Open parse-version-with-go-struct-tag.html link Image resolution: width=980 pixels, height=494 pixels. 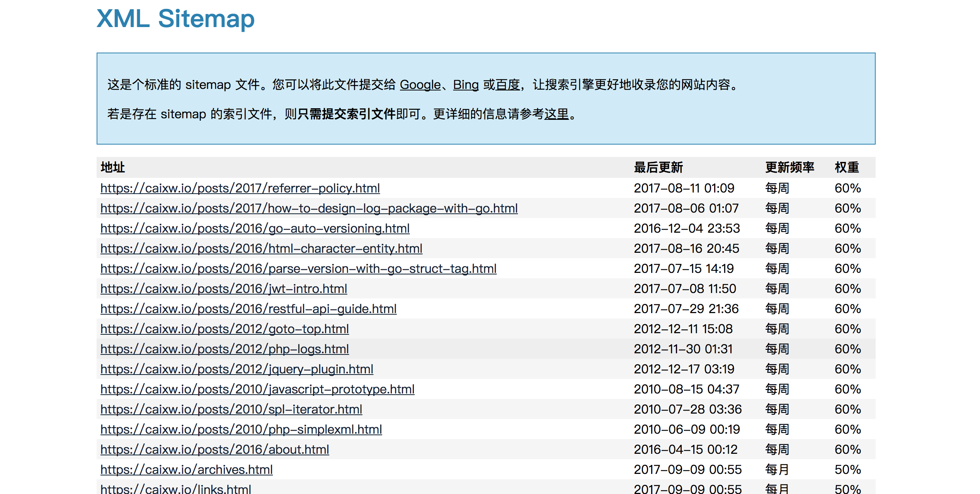tap(298, 269)
